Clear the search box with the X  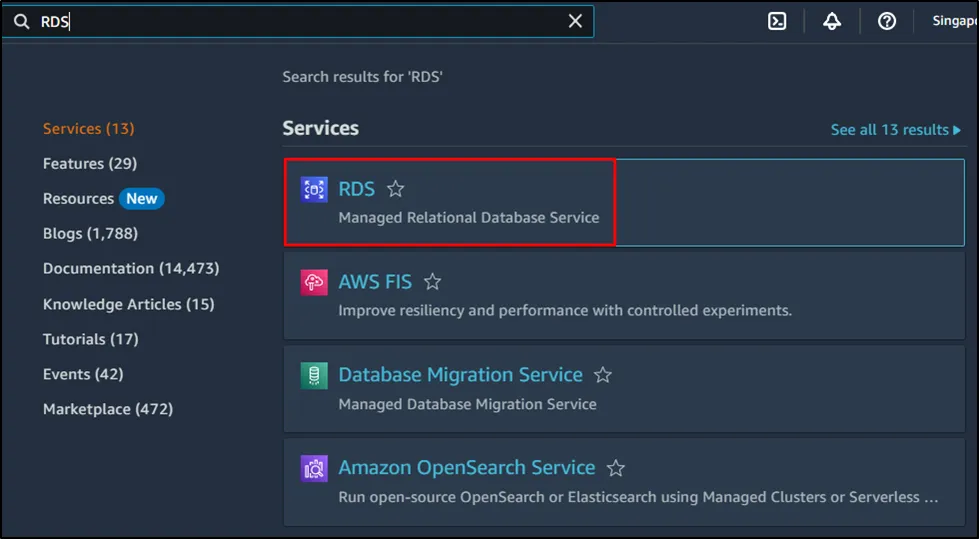point(575,21)
